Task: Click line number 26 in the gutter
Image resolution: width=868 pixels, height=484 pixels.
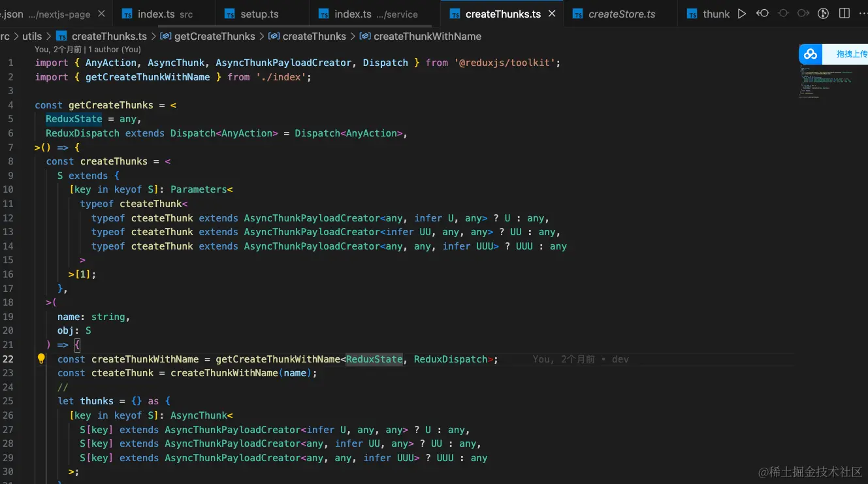Action: pos(8,415)
